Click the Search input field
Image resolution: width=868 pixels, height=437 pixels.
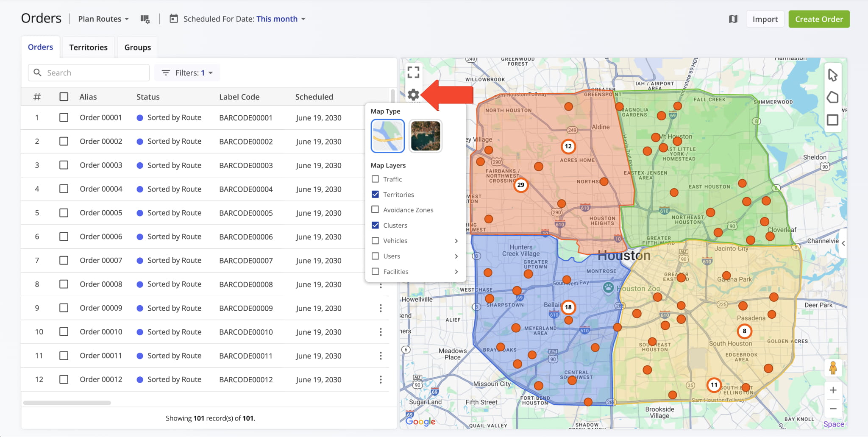89,72
